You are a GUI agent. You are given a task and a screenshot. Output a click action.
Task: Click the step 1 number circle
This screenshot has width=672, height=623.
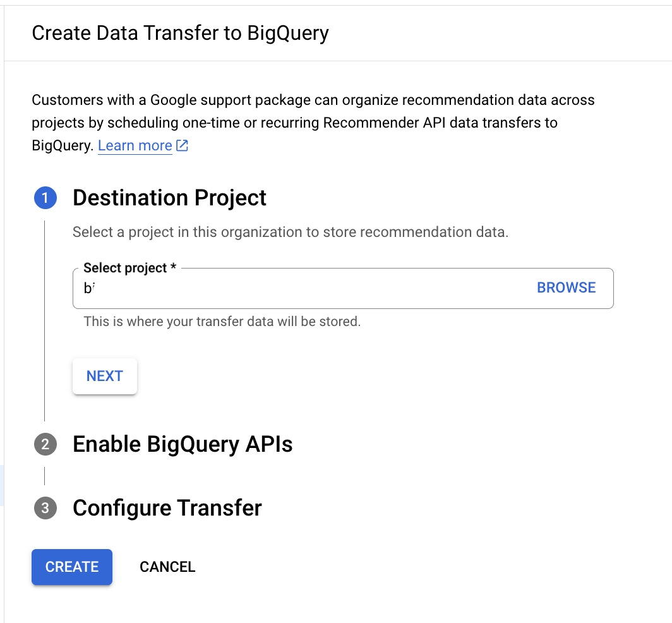(x=45, y=198)
